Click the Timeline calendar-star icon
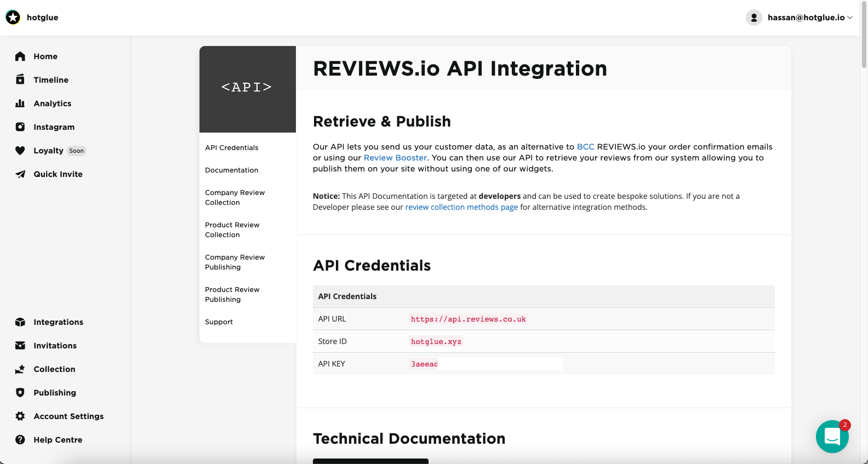The image size is (868, 464). (x=20, y=80)
